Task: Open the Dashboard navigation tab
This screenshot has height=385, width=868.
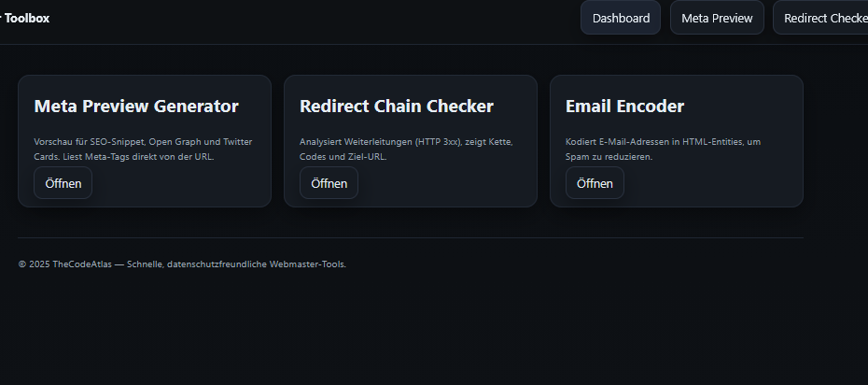Action: click(x=621, y=18)
